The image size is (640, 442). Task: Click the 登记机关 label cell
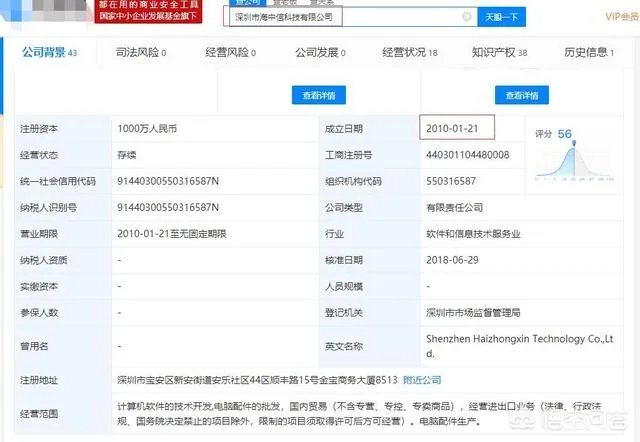click(369, 313)
